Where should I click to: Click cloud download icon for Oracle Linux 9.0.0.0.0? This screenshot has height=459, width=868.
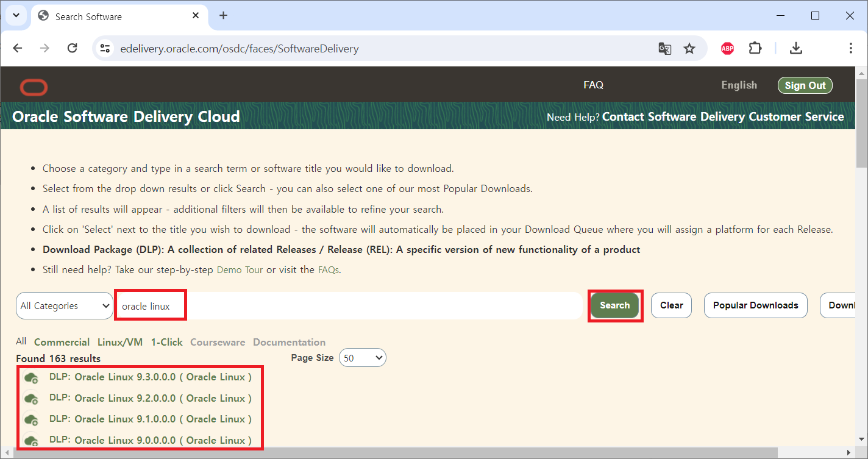[x=31, y=440]
